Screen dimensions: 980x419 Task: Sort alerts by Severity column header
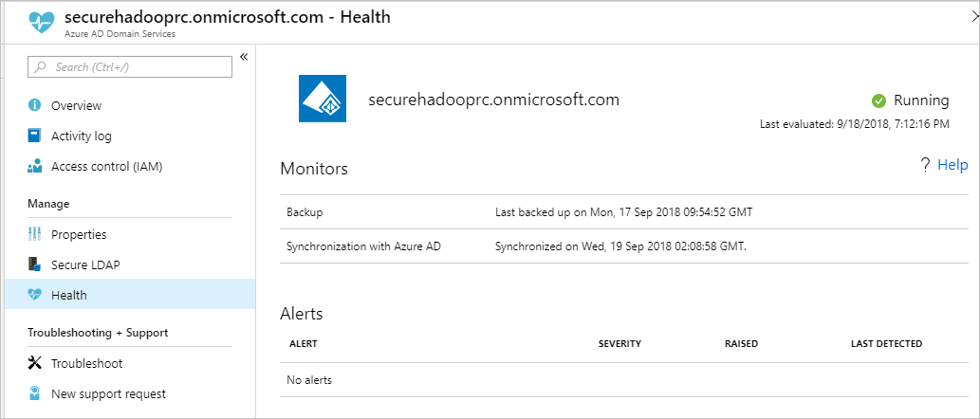tap(619, 343)
